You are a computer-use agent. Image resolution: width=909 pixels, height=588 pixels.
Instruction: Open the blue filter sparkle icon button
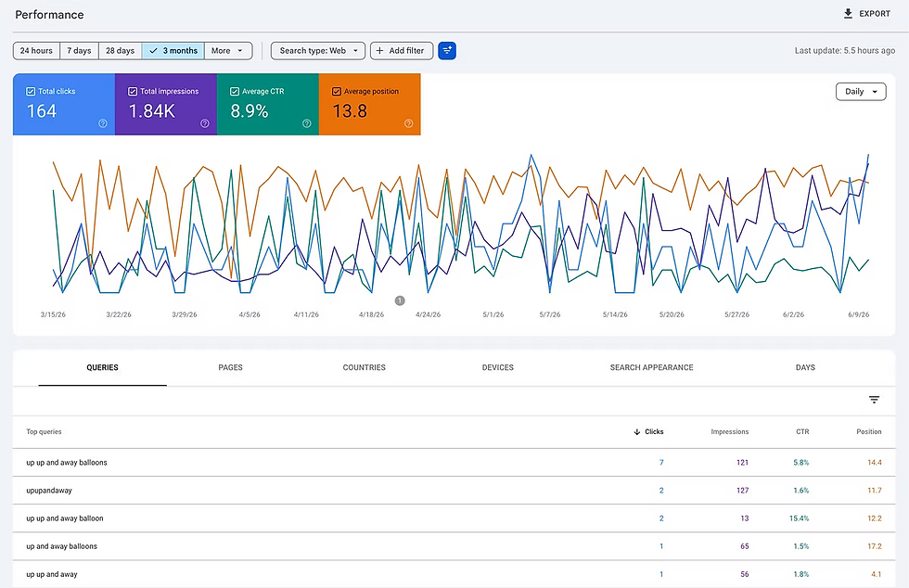pyautogui.click(x=447, y=50)
